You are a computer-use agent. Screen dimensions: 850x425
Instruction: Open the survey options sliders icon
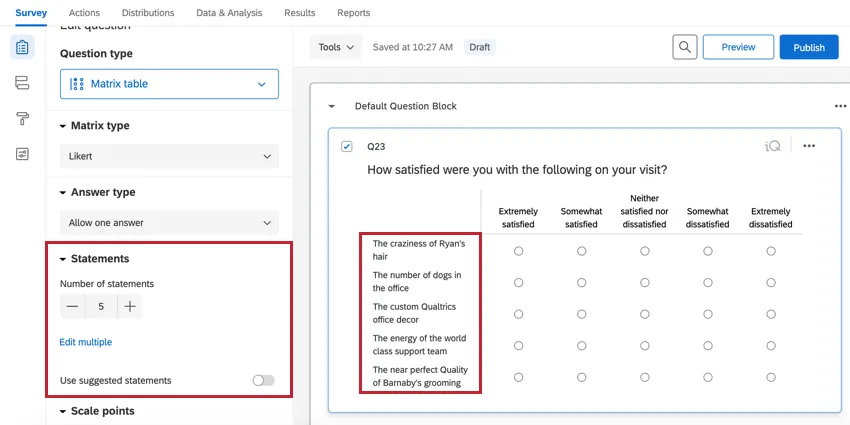pos(22,154)
